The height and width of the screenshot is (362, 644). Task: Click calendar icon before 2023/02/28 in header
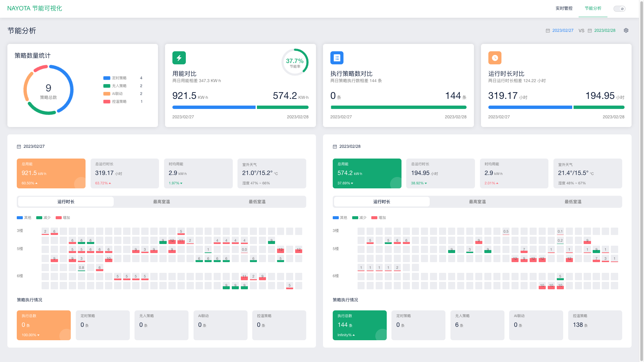[x=590, y=31]
